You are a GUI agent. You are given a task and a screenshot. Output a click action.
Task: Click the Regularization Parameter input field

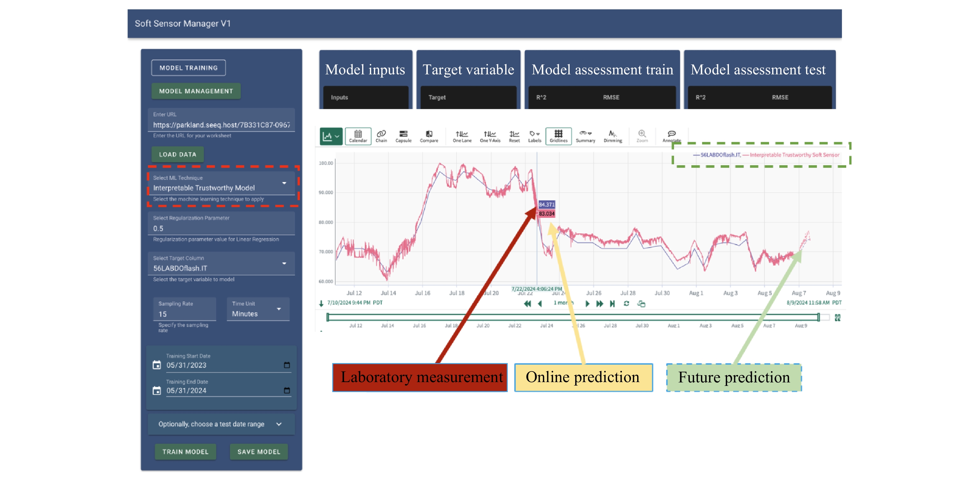coord(221,228)
